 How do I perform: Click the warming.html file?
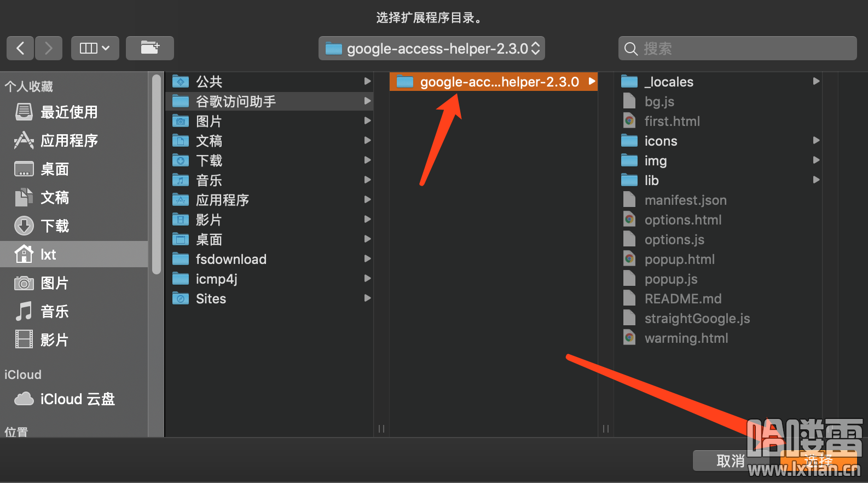[x=719, y=338]
